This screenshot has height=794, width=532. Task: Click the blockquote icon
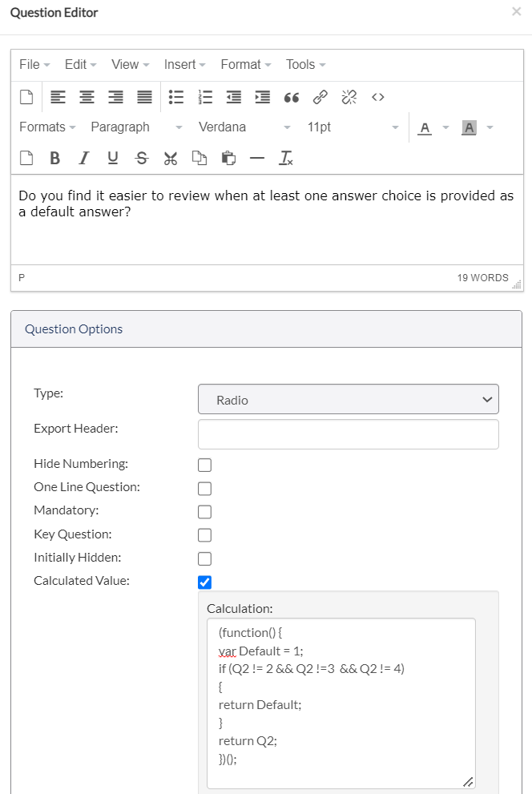point(291,97)
